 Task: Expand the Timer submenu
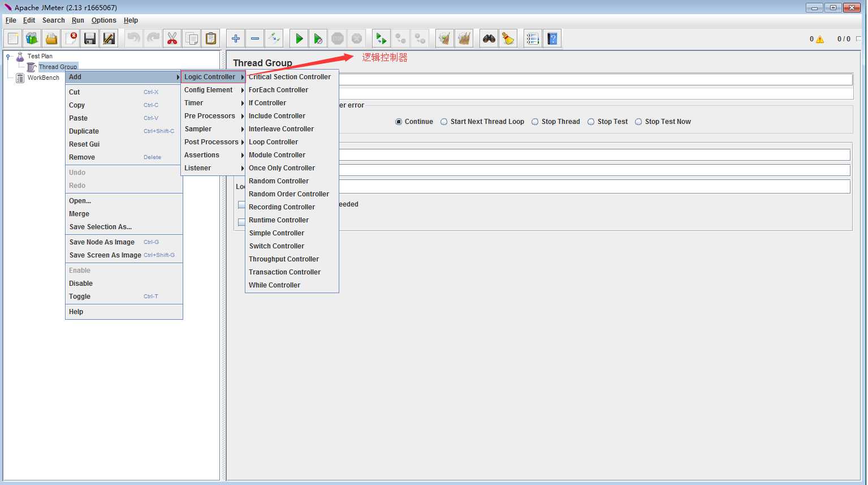[x=213, y=103]
